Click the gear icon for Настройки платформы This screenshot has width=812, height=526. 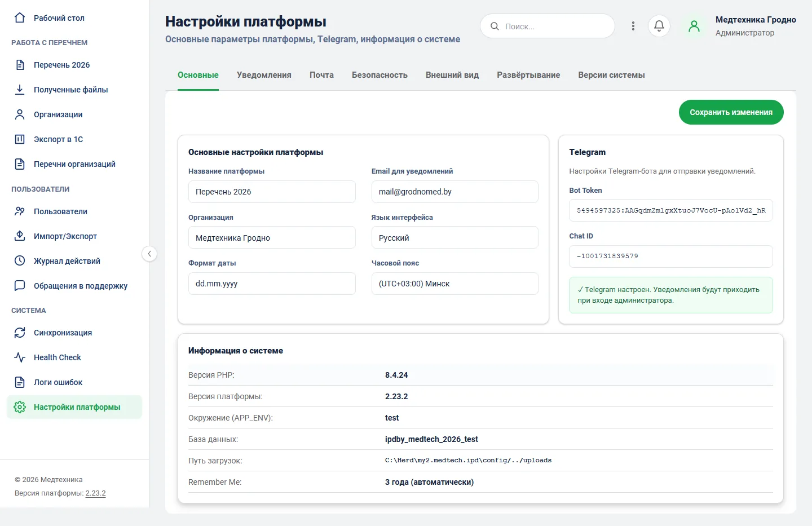(x=20, y=407)
